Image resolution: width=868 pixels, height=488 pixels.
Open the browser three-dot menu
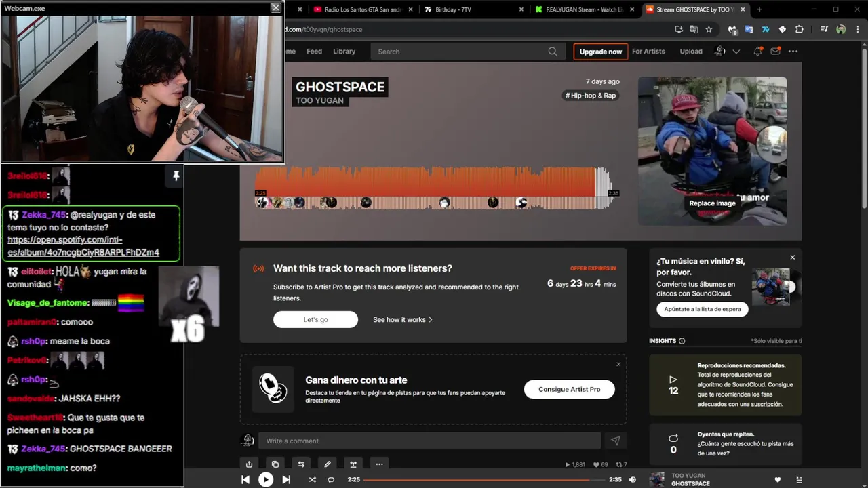(857, 29)
